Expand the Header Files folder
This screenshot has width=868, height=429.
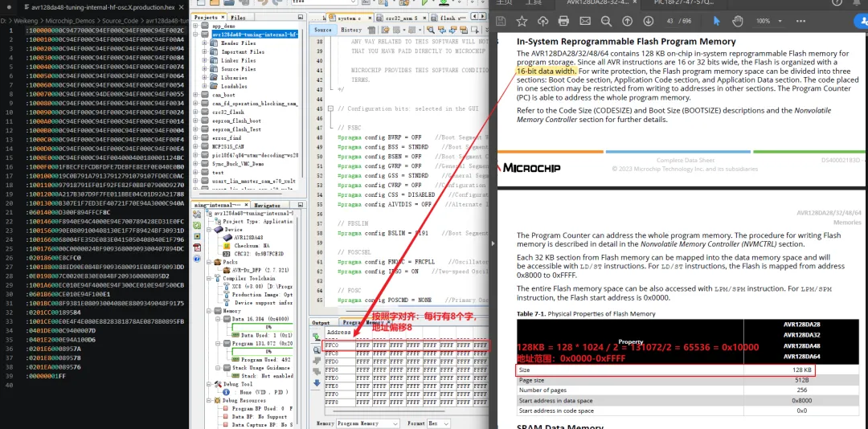pos(206,43)
